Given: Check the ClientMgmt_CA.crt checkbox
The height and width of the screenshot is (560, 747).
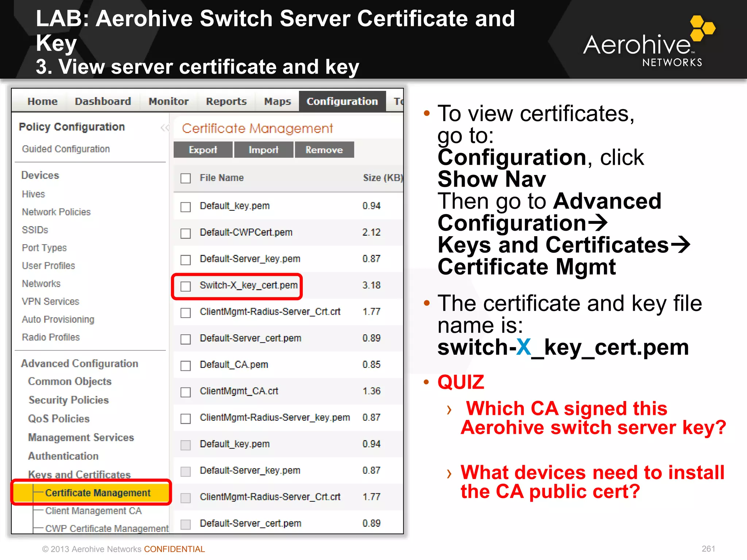Looking at the screenshot, I should tap(186, 392).
